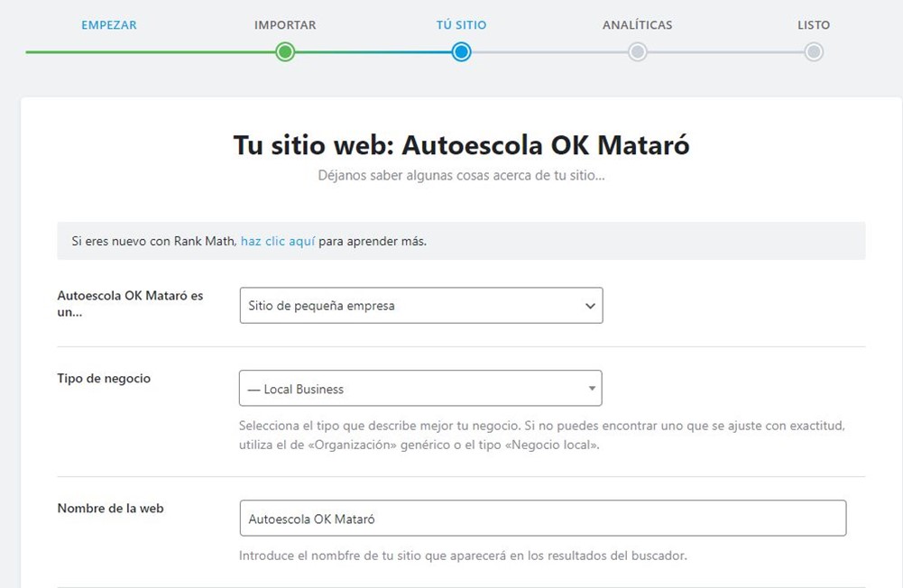The image size is (903, 588).
Task: Follow the 'haz clic aquí' link
Action: [x=278, y=242]
